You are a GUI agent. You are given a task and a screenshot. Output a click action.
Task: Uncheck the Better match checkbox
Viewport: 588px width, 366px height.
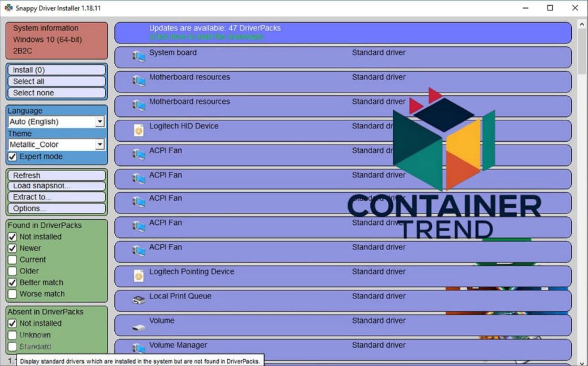[x=13, y=282]
